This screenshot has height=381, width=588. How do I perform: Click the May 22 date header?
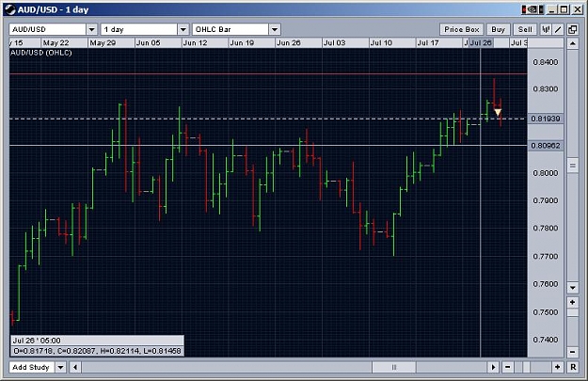[x=56, y=42]
